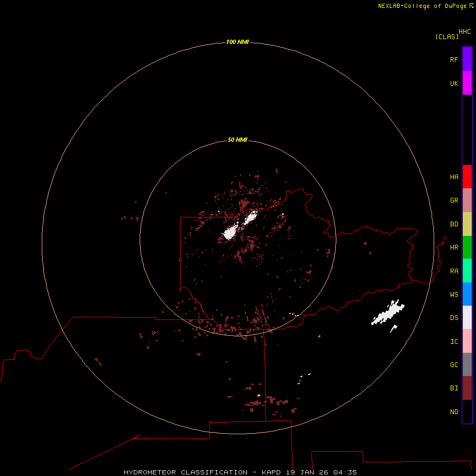Click the HA red legend swatch

[467, 177]
